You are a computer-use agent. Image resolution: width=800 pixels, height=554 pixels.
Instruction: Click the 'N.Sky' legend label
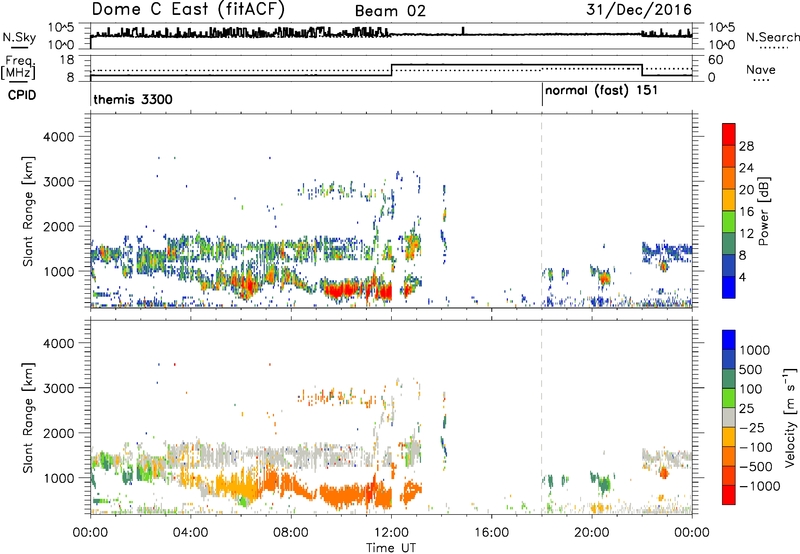[x=19, y=38]
